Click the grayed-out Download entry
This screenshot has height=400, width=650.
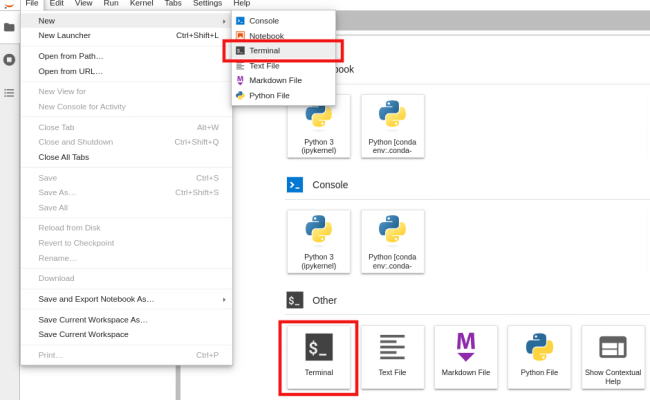click(126, 278)
